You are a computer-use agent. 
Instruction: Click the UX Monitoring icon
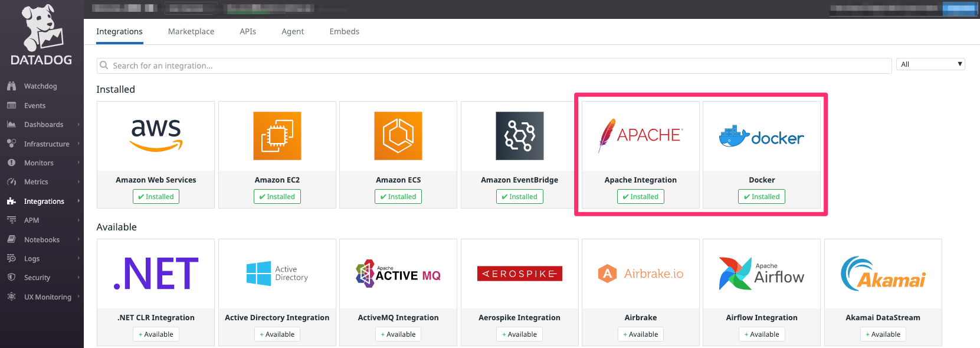(x=11, y=297)
